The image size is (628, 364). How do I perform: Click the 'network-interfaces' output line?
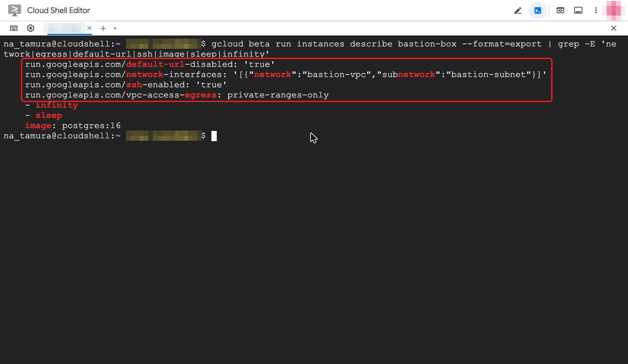[286, 75]
